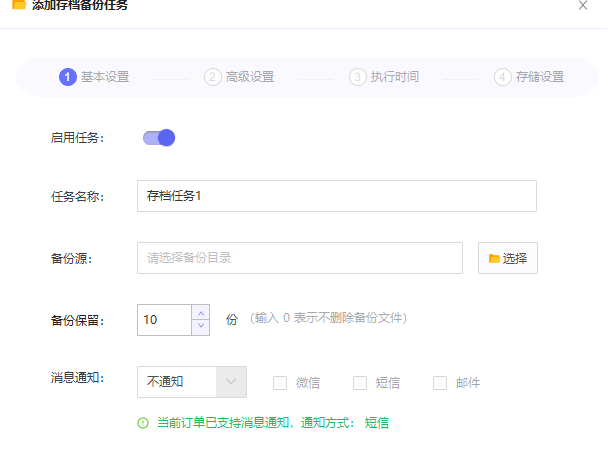Click the 备份源 label
This screenshot has width=610, height=456.
click(71, 258)
